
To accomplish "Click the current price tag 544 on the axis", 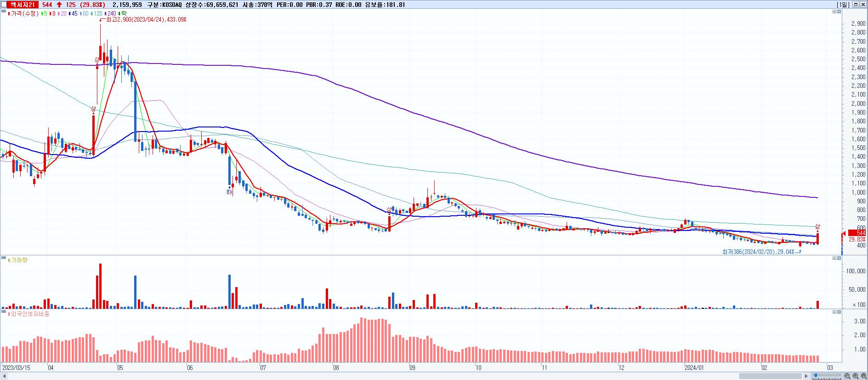I will pyautogui.click(x=858, y=233).
